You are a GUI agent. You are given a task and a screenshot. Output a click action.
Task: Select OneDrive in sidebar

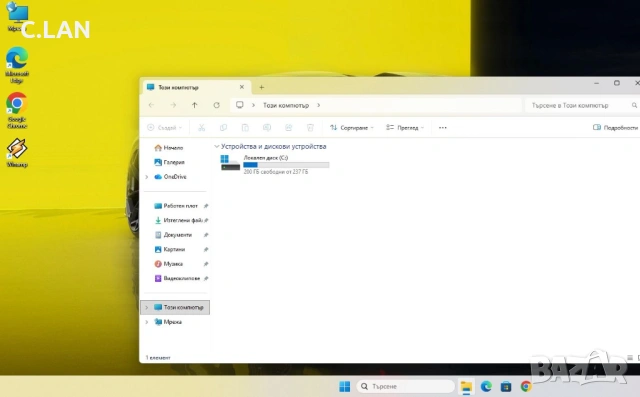pos(171,177)
